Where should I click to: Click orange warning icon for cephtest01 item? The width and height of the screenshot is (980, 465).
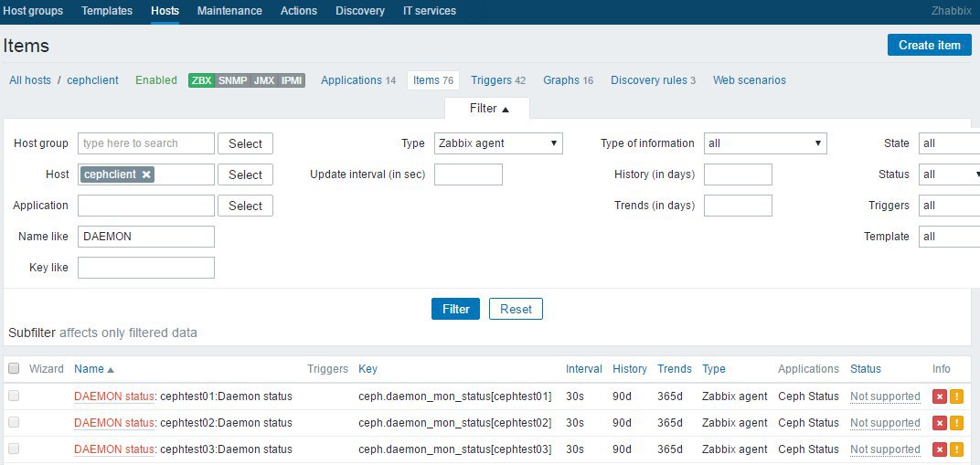(x=956, y=396)
